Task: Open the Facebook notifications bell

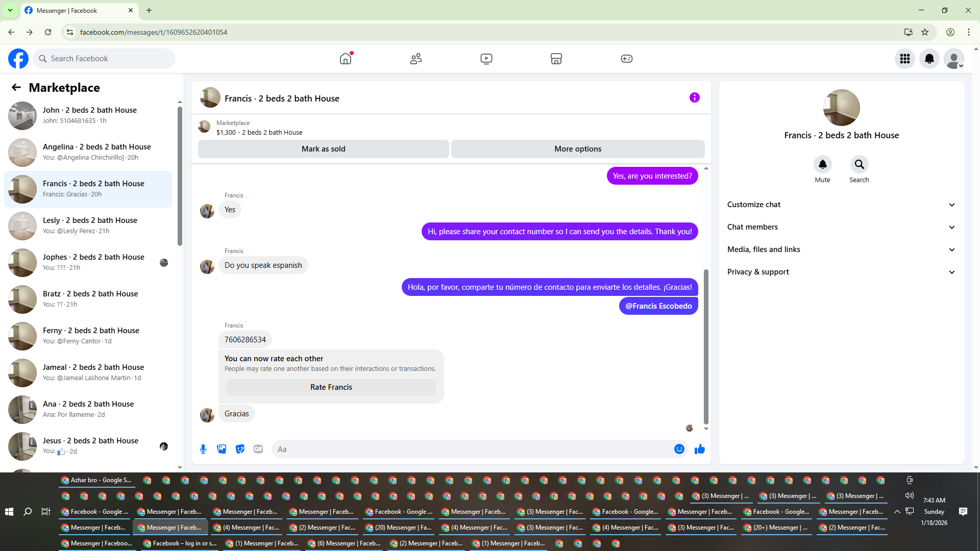Action: pos(929,59)
